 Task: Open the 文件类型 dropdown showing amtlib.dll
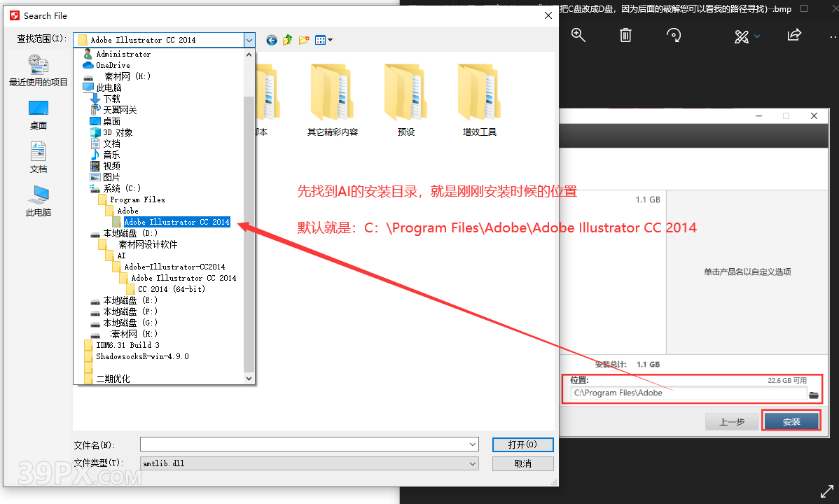click(x=473, y=463)
